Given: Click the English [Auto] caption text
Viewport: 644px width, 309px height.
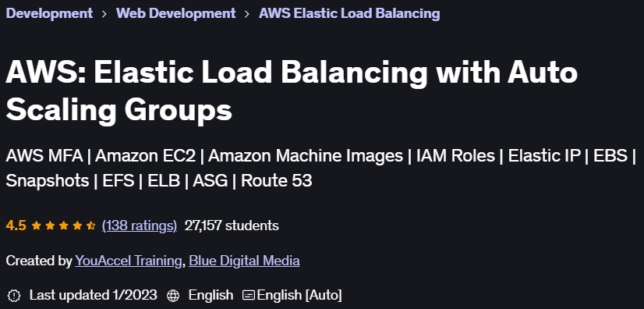Looking at the screenshot, I should [299, 295].
